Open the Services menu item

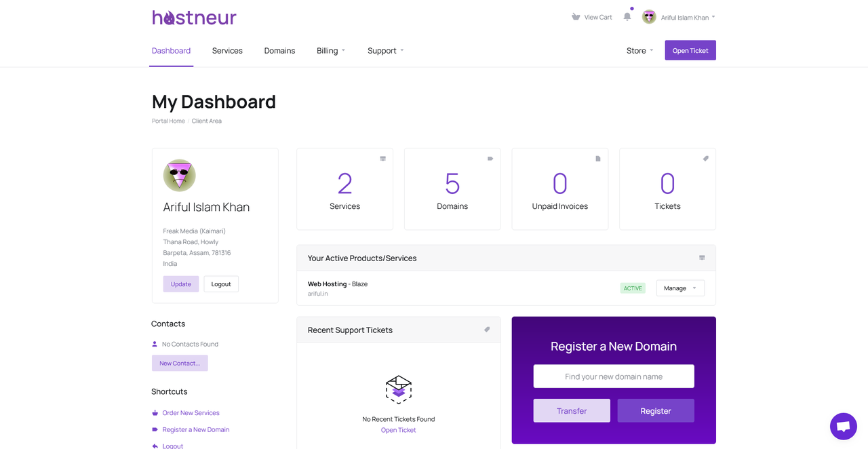point(227,51)
